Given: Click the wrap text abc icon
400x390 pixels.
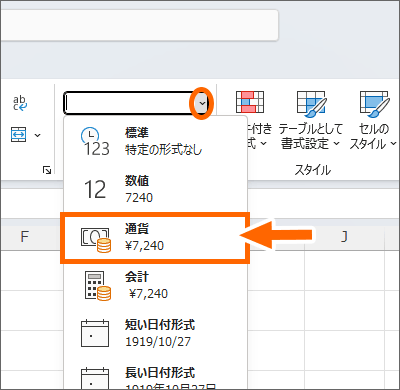Looking at the screenshot, I should 20,103.
